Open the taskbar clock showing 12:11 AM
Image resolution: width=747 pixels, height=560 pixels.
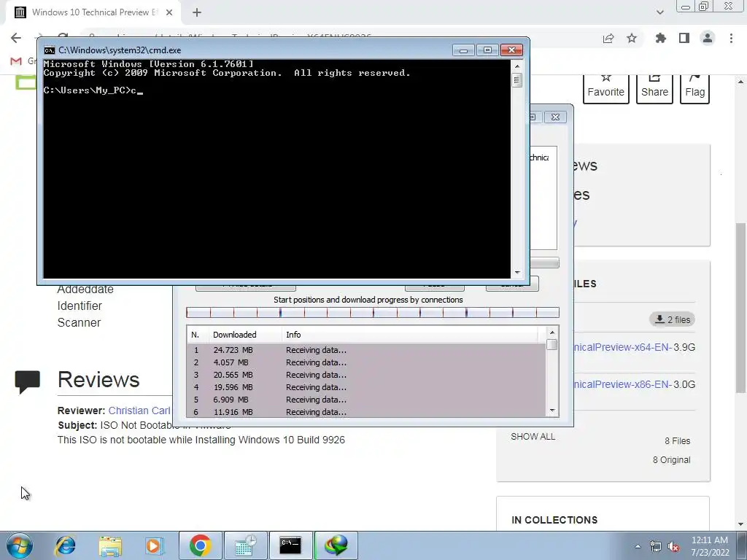click(x=710, y=546)
